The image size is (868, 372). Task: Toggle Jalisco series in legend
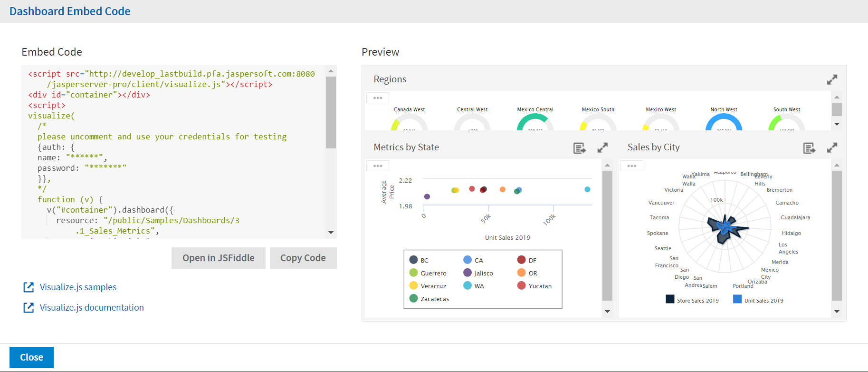click(x=478, y=273)
